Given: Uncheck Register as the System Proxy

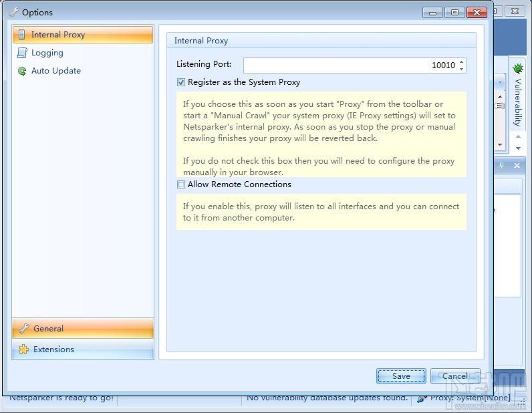Looking at the screenshot, I should point(181,82).
